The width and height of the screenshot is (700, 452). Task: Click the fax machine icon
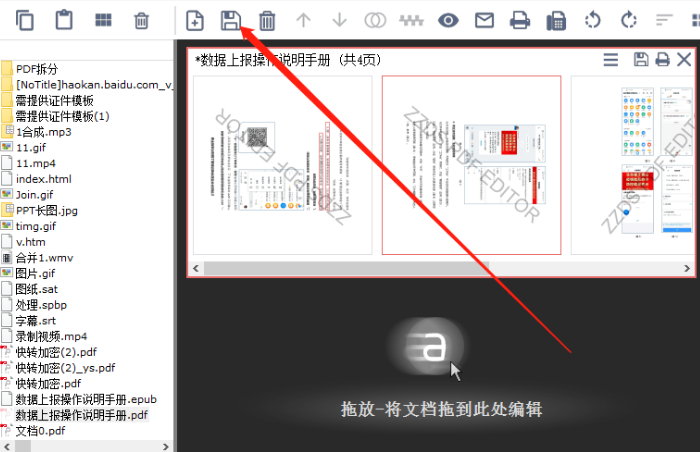pos(556,21)
